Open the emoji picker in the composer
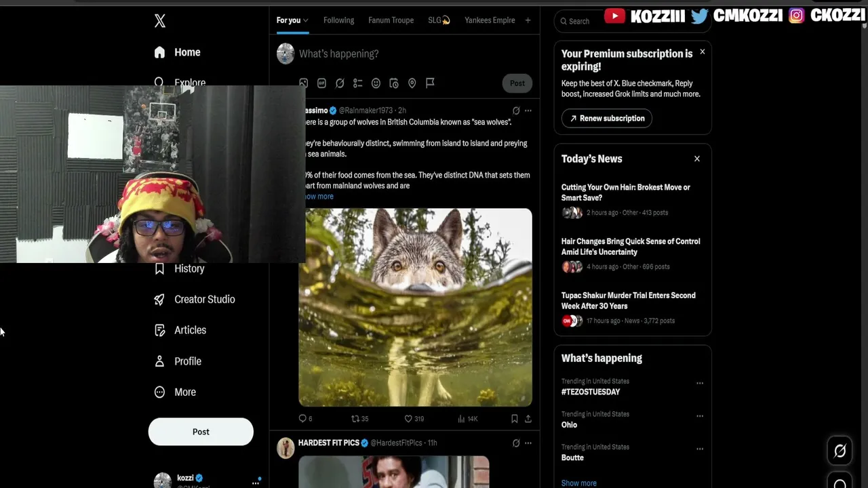 [x=376, y=83]
